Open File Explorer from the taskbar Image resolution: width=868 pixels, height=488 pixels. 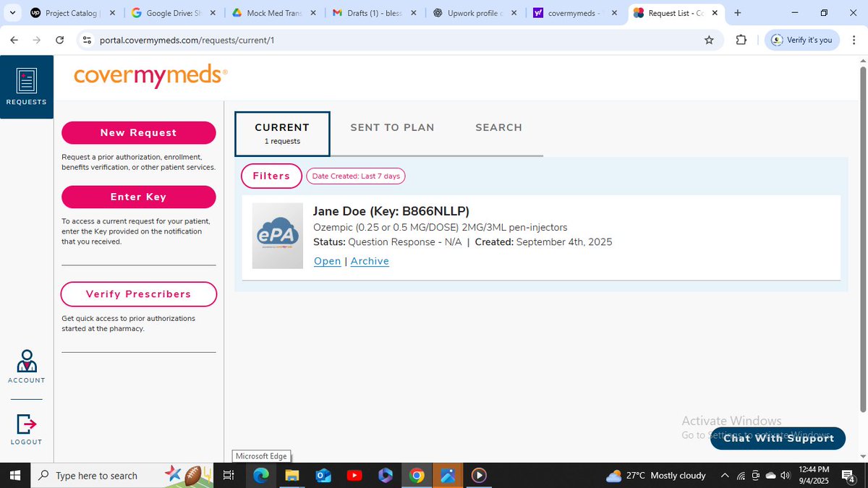(292, 475)
